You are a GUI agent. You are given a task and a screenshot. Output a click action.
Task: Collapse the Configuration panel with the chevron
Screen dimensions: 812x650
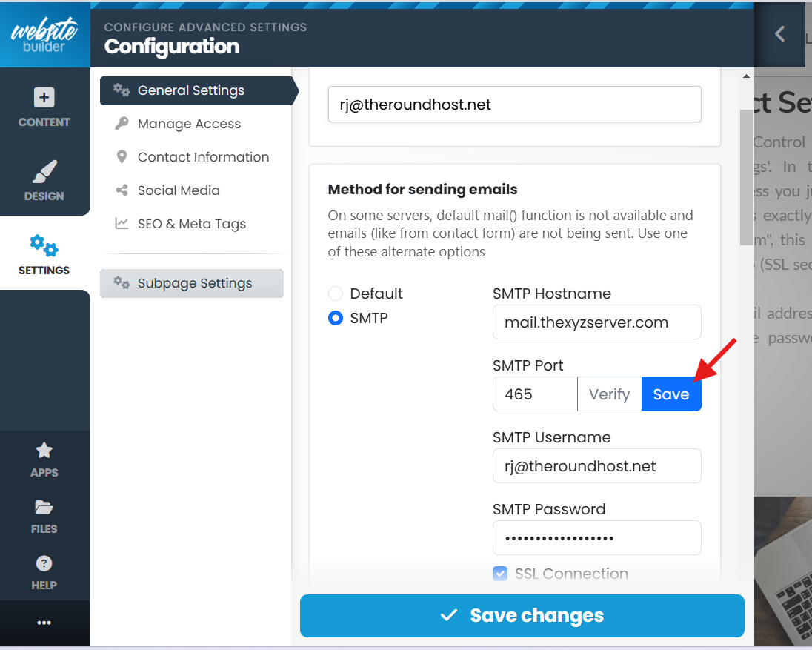point(778,33)
